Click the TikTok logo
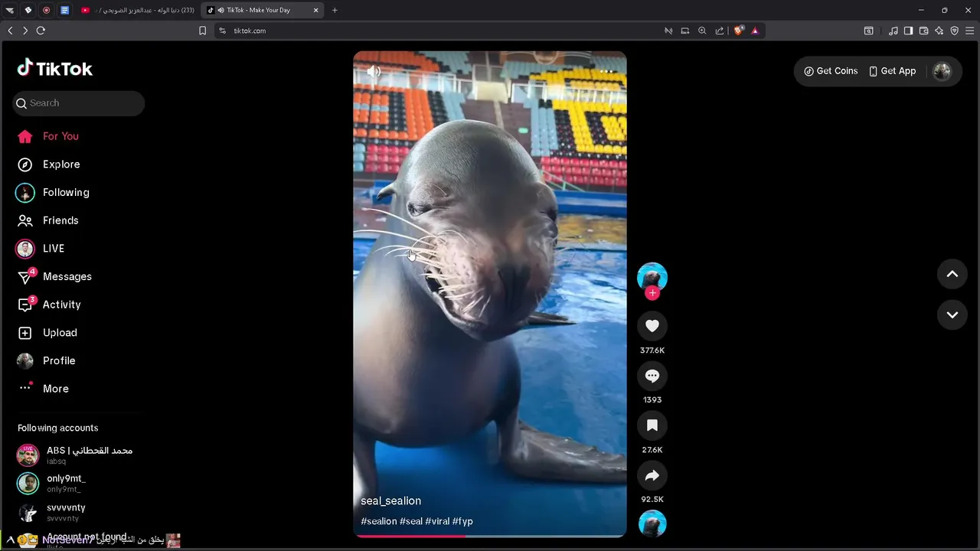 tap(54, 68)
